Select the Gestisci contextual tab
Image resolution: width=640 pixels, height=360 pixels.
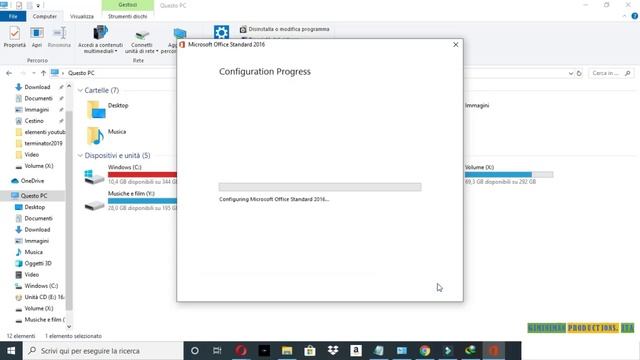click(x=128, y=5)
